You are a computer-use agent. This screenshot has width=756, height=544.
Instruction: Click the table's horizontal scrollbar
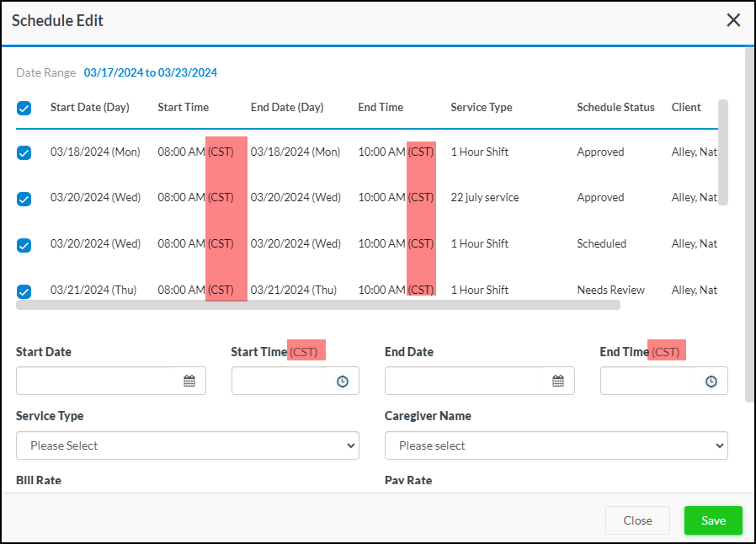[x=318, y=305]
